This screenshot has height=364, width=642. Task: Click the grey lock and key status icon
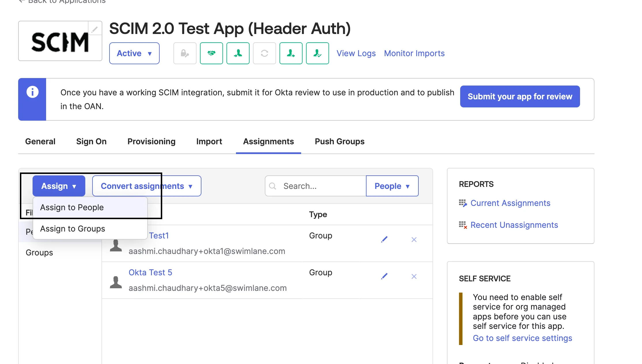coord(185,53)
